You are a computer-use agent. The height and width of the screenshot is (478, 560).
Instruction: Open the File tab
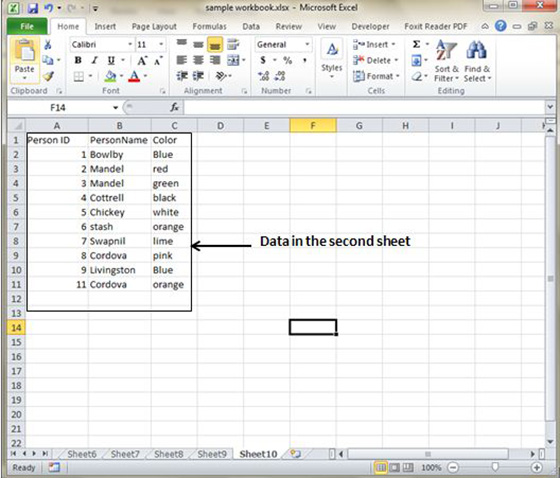pyautogui.click(x=27, y=26)
